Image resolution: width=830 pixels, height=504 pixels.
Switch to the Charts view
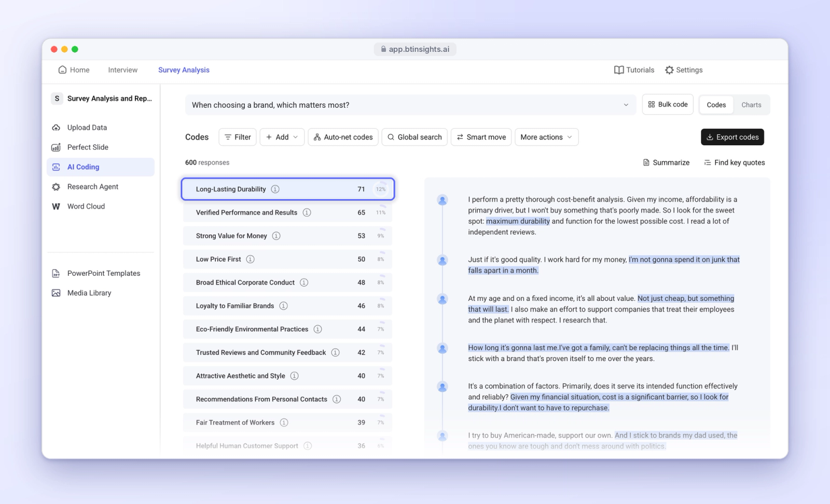[751, 105]
